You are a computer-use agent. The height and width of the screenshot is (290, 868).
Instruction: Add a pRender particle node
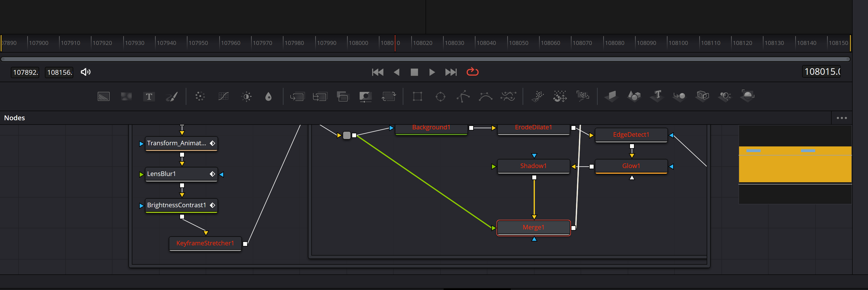[x=583, y=96]
